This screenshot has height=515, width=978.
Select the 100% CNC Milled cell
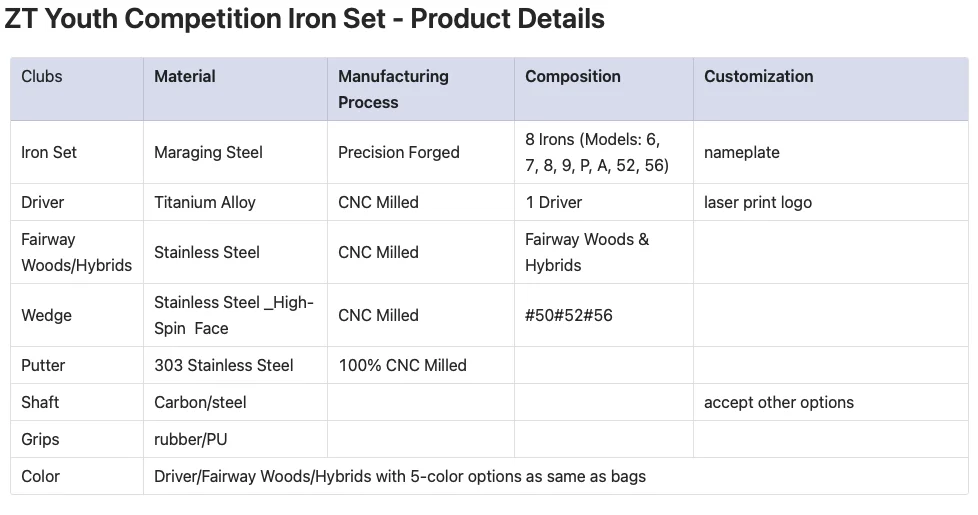point(402,365)
